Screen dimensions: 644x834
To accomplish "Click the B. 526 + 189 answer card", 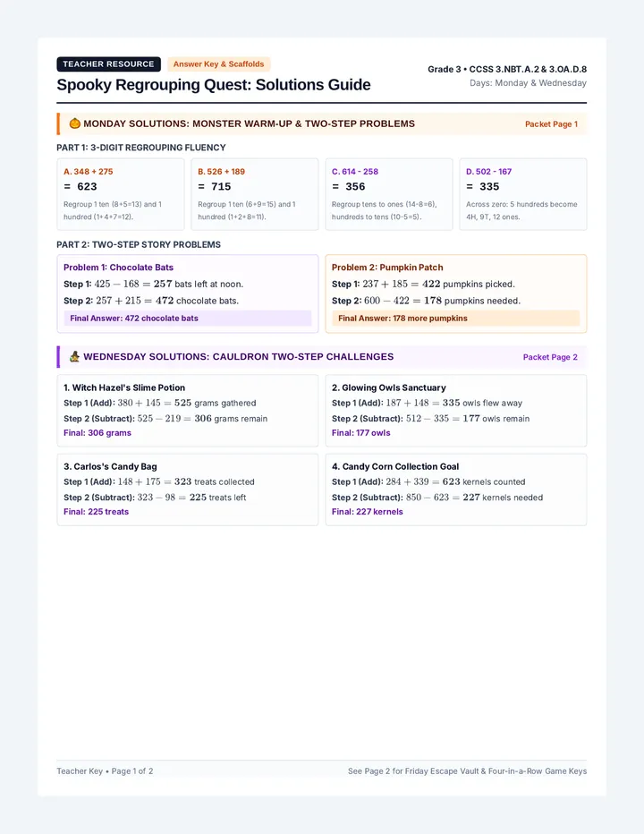I will [255, 194].
